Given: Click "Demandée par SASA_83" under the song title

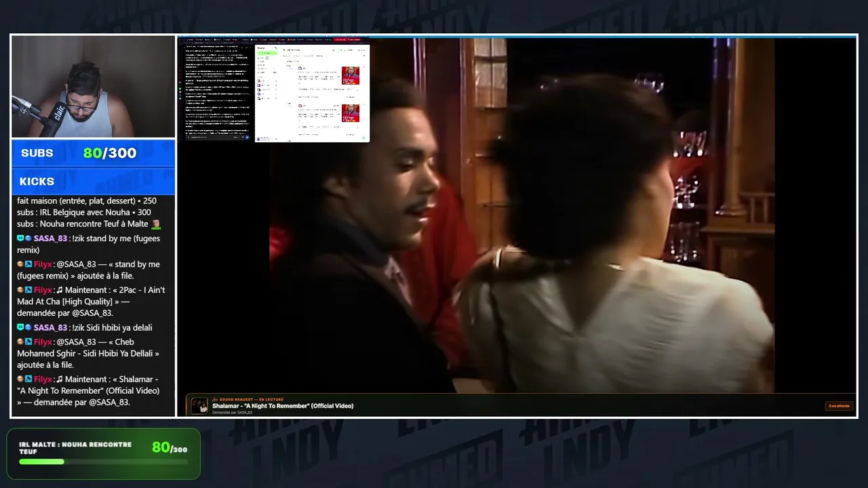Looking at the screenshot, I should (232, 412).
